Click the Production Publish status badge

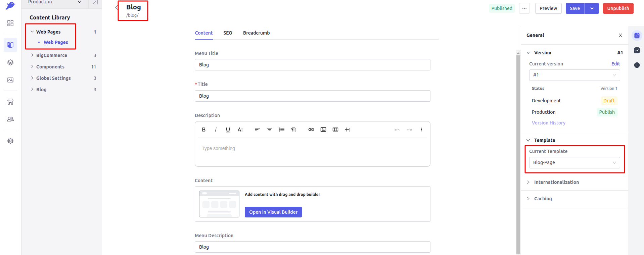607,112
